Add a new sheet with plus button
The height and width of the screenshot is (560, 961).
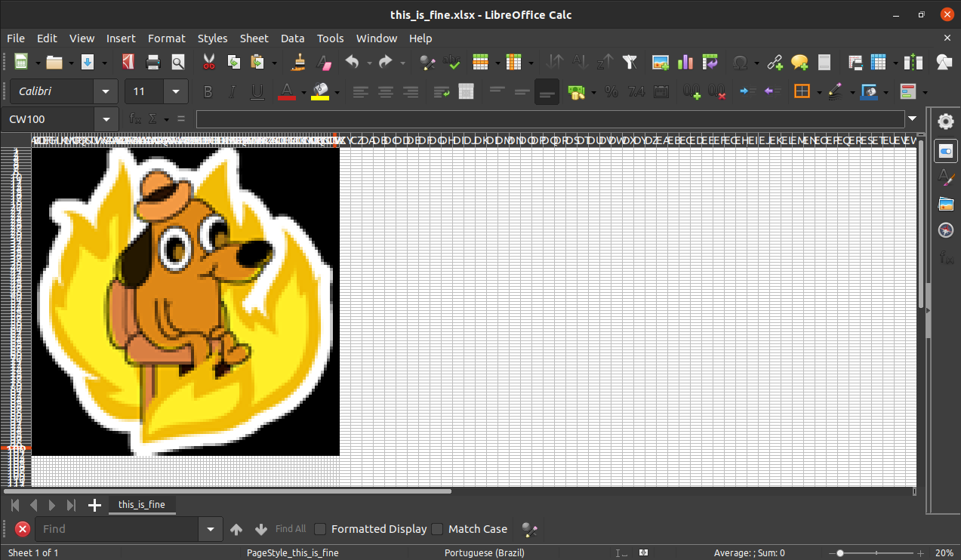point(94,505)
